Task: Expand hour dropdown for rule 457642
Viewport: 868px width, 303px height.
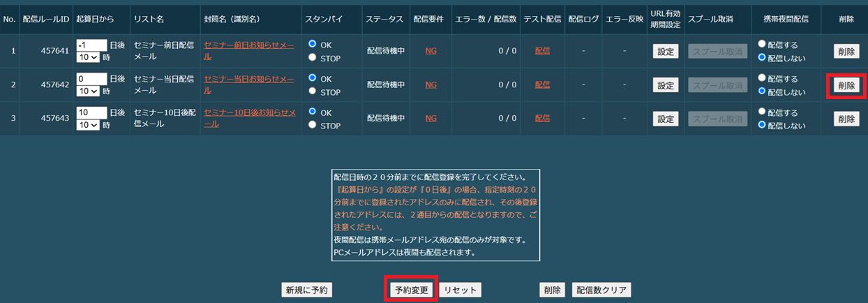Action: pos(88,91)
